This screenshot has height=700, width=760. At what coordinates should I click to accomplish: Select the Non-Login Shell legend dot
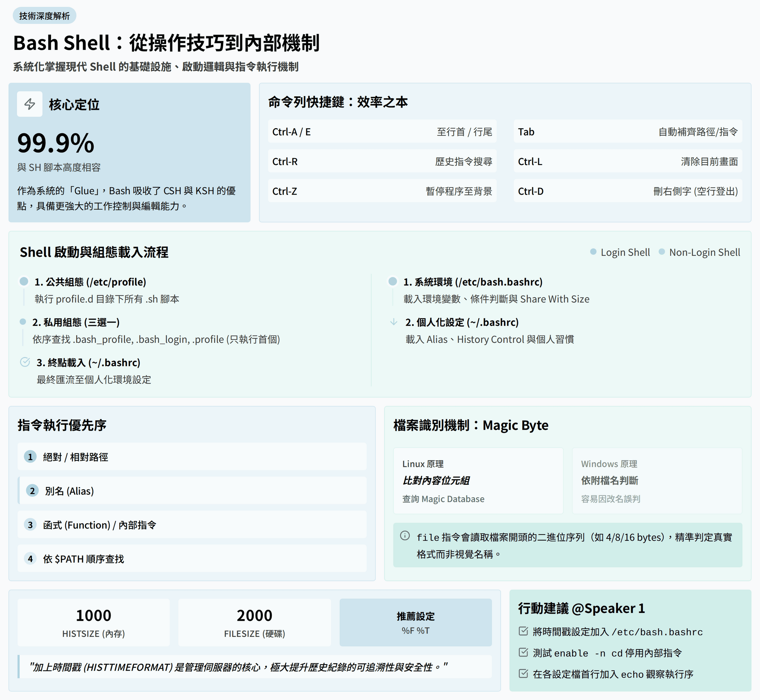pos(662,252)
